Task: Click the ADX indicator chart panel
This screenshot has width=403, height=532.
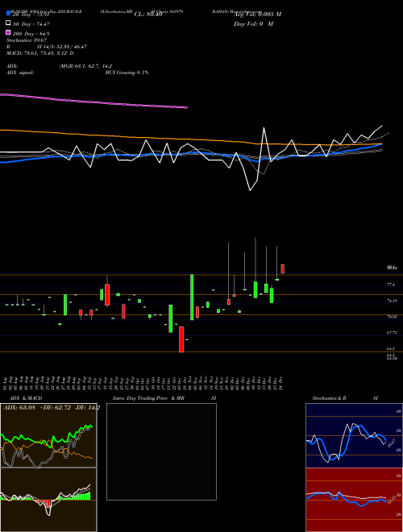Action: pyautogui.click(x=48, y=435)
